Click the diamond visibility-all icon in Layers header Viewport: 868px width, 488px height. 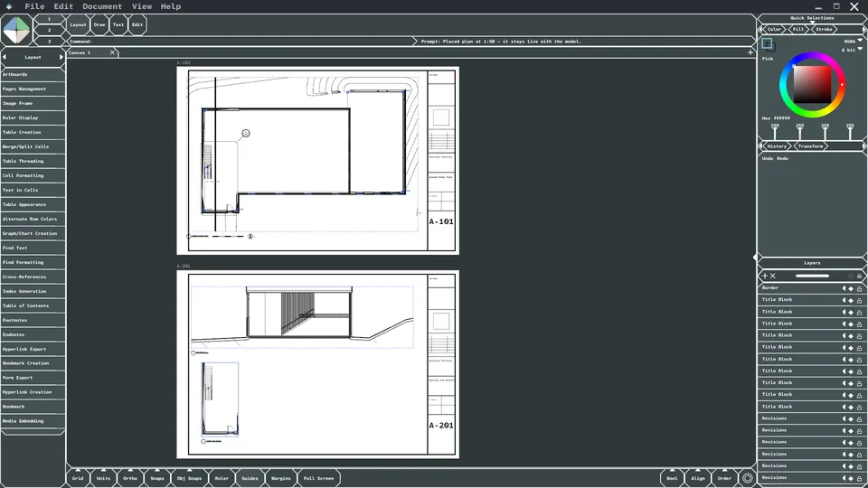click(851, 276)
